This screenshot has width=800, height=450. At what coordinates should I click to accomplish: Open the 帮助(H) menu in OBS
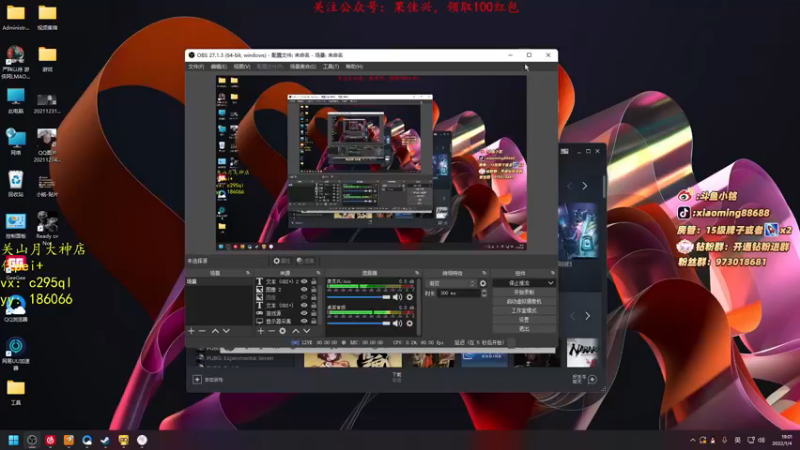coord(354,66)
